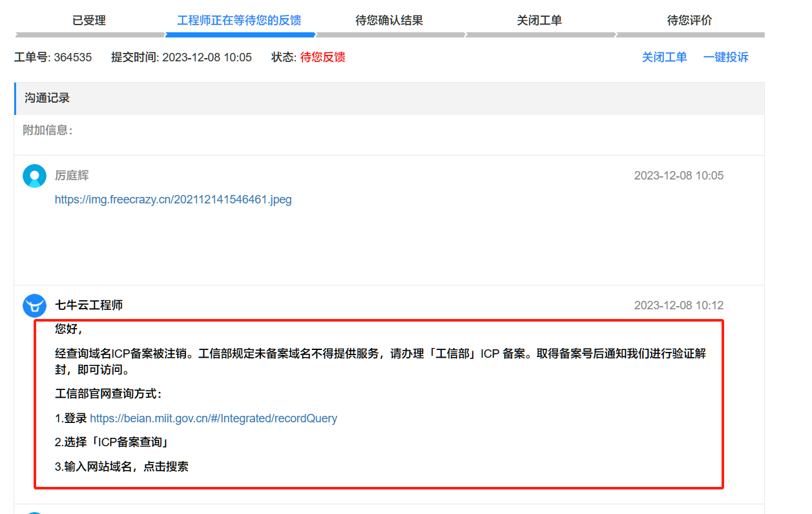Open the img.freecrazy.cn jpeg image link
This screenshot has height=514, width=812.
tap(173, 200)
